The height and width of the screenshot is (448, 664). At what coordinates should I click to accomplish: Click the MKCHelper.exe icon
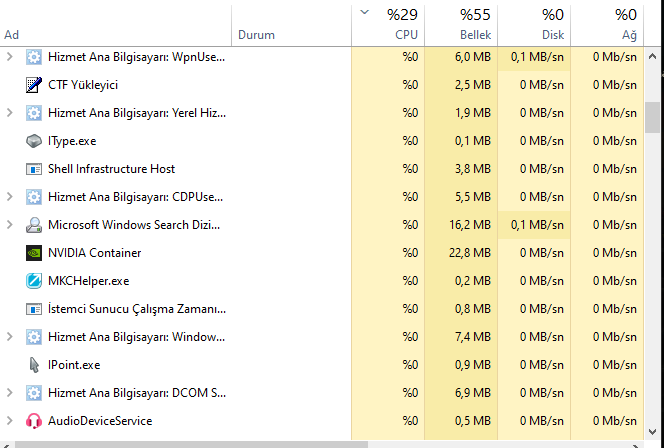pos(34,281)
